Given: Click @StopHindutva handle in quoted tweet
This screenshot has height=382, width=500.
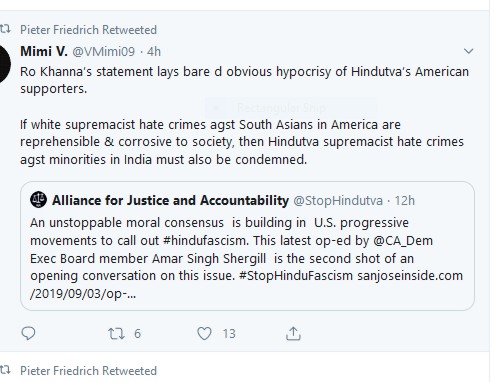Looking at the screenshot, I should point(338,201).
